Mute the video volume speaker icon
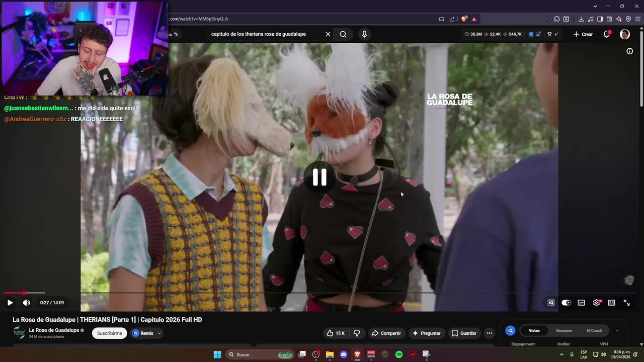 (x=26, y=303)
